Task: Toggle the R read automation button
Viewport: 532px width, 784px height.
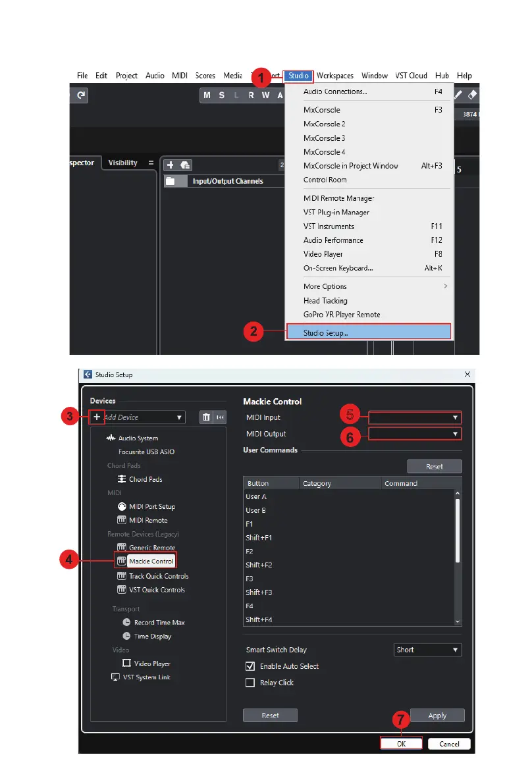Action: click(x=251, y=95)
